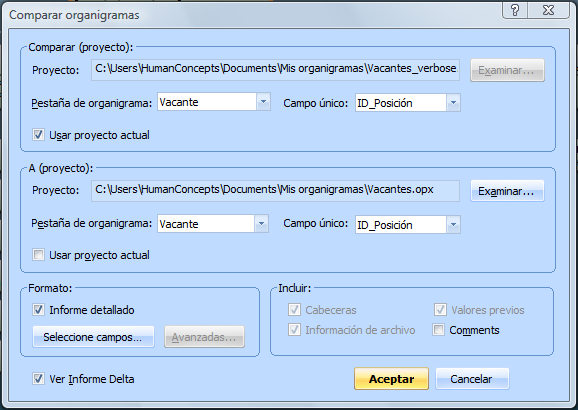
Task: Click the Valores previos checkbox
Action: (x=440, y=310)
